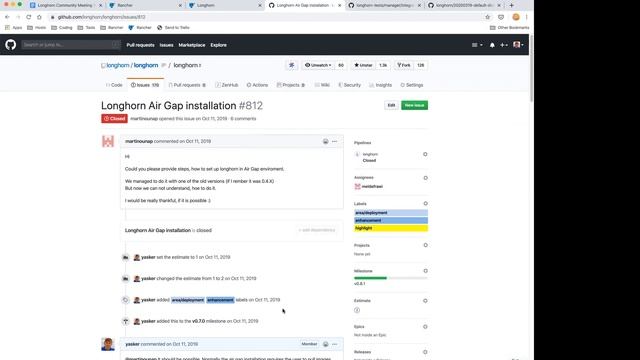Click the browser back arrow
The image size is (640, 360).
7,17
